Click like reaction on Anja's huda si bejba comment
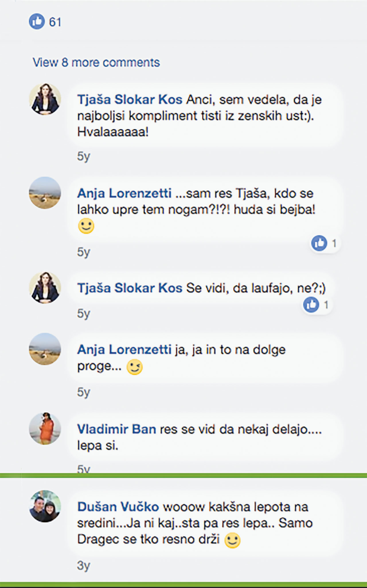The image size is (367, 588). pyautogui.click(x=319, y=243)
